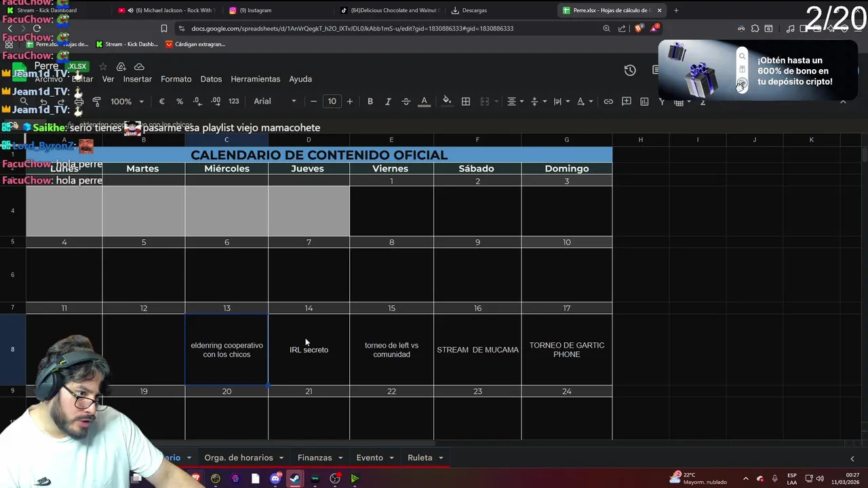Decrease font size with minus button
Viewport: 868px width, 488px height.
click(313, 101)
